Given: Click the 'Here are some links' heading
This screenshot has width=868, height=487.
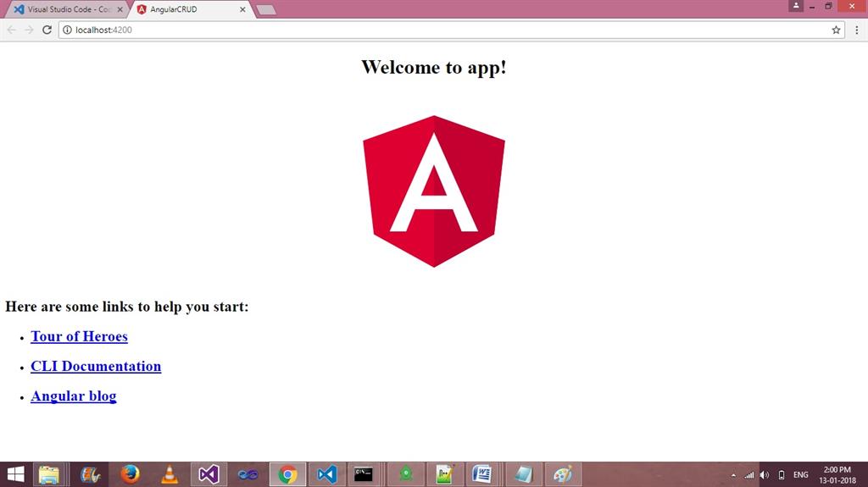Looking at the screenshot, I should coord(127,307).
